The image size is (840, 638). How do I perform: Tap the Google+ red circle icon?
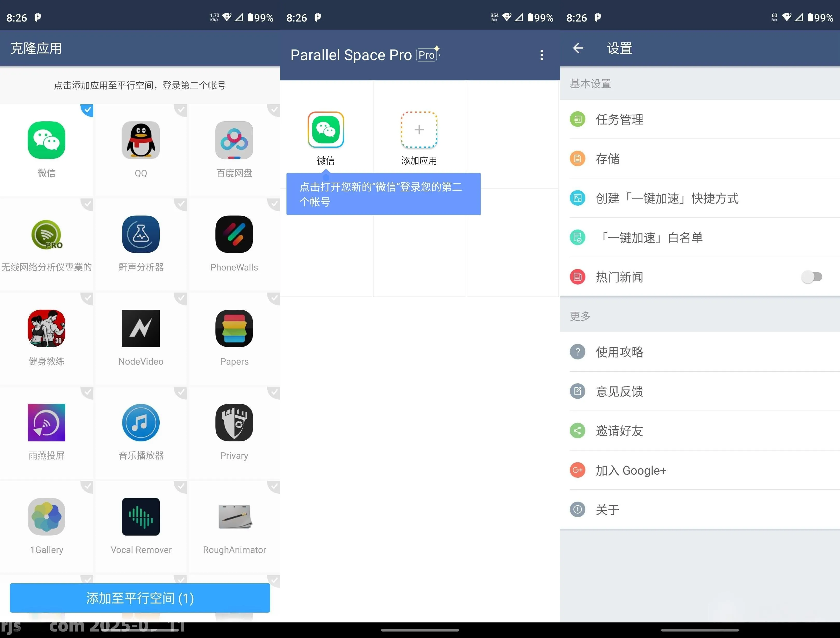pyautogui.click(x=578, y=470)
